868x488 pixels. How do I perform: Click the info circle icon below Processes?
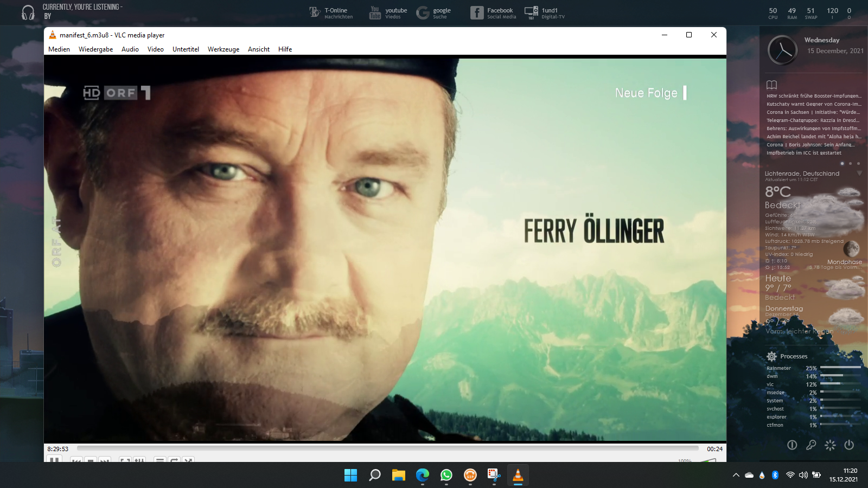click(792, 445)
